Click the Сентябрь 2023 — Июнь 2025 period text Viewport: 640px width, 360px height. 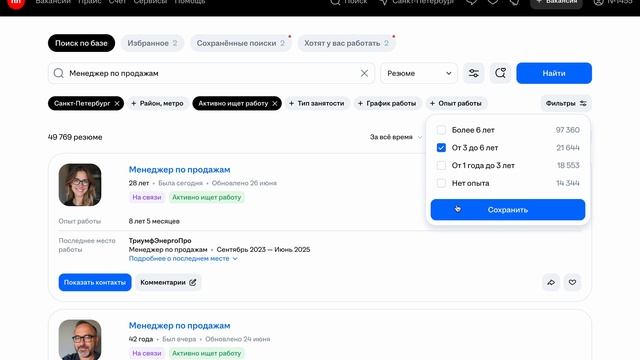[x=263, y=249]
